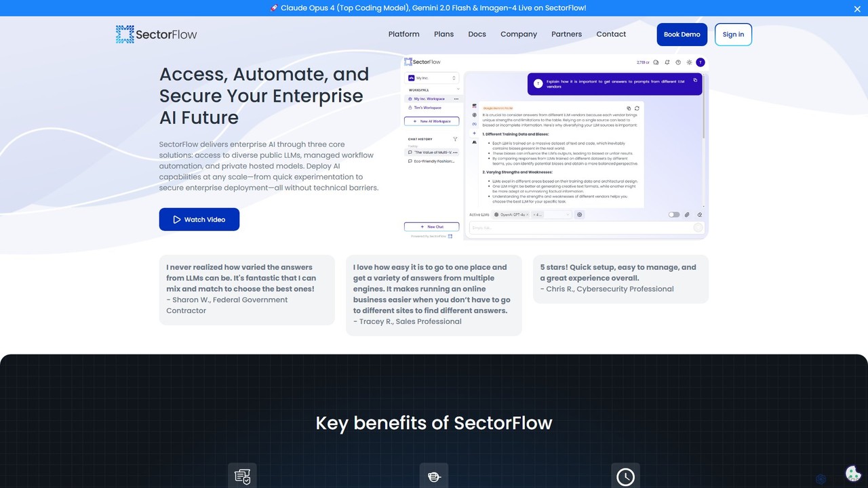Image resolution: width=868 pixels, height=488 pixels.
Task: Select the Meta infinity model icon
Action: [475, 124]
